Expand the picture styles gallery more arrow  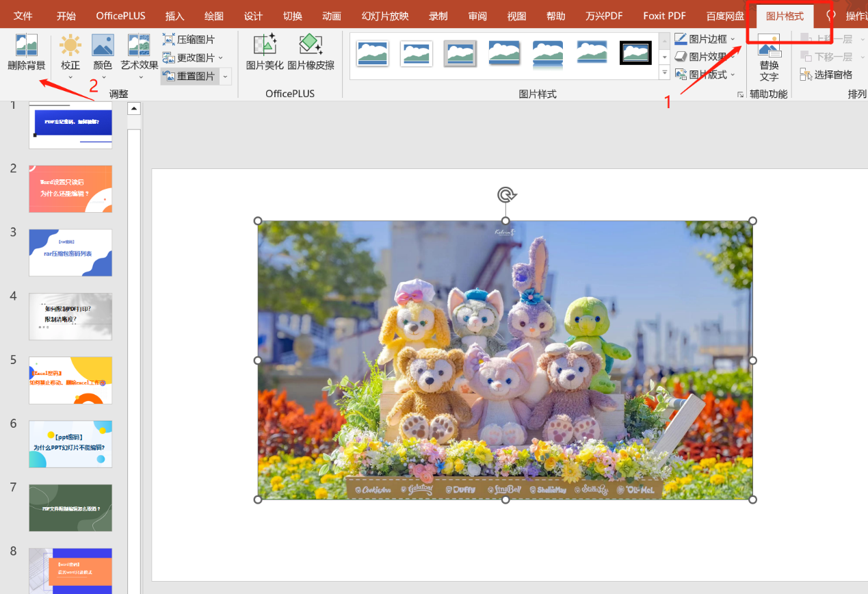tap(664, 72)
